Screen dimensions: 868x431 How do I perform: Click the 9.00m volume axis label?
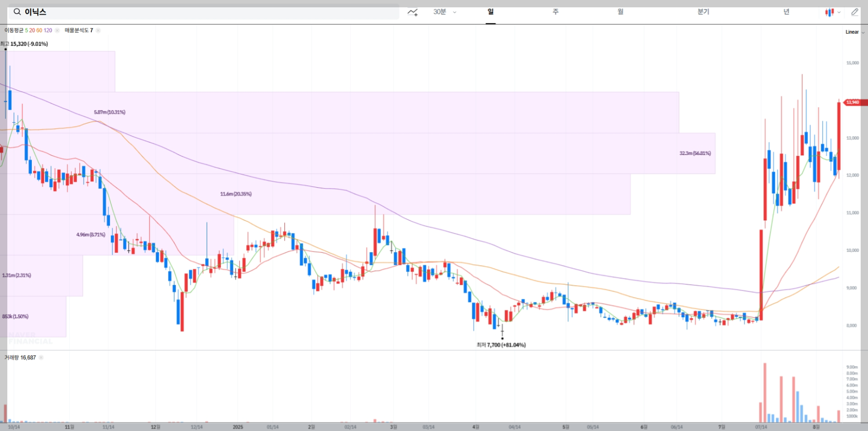coord(852,367)
